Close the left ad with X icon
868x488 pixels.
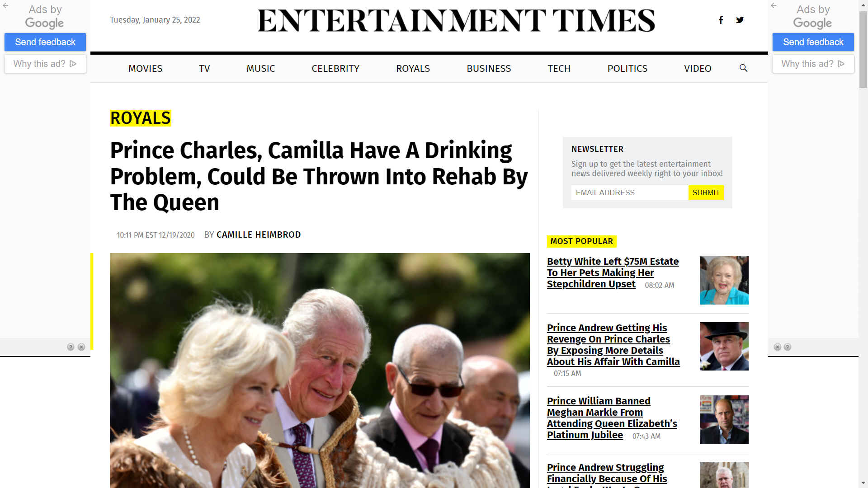pos(81,347)
